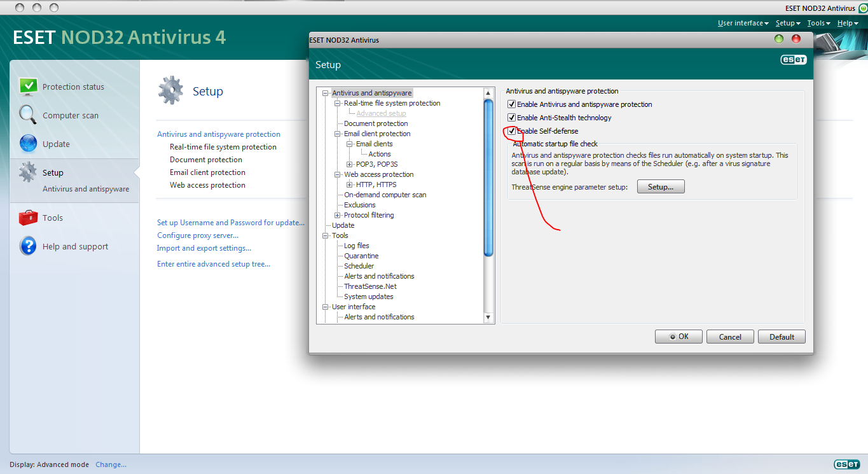Click the tree scroll down arrow
Viewport: 868px width, 474px height.
click(488, 317)
